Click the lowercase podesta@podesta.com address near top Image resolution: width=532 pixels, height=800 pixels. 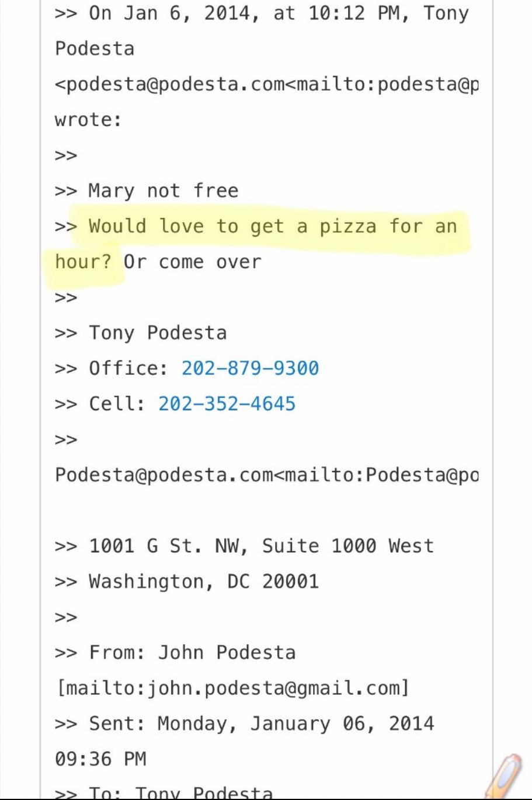click(169, 85)
